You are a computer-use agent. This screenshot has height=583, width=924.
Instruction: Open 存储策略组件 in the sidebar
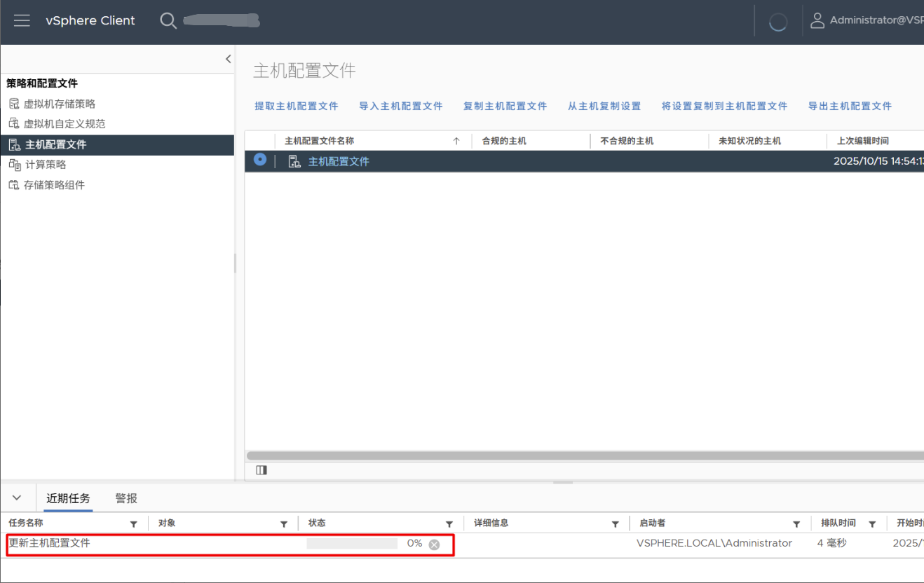(55, 185)
